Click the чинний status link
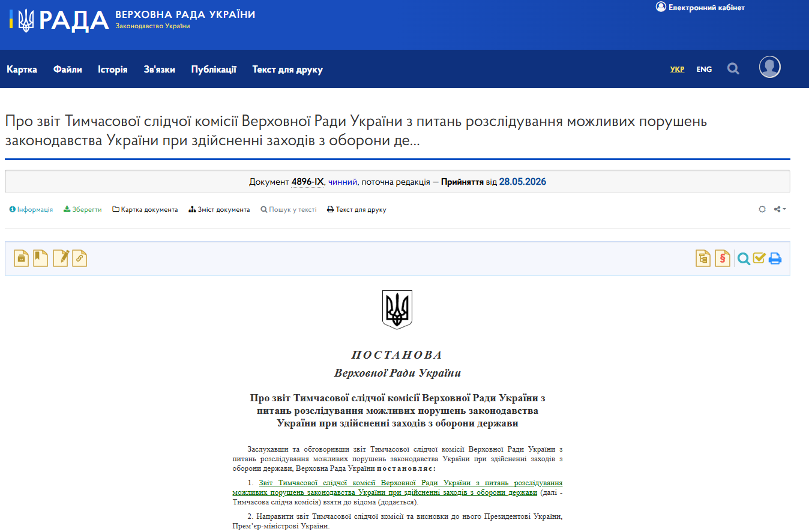Screen dimensions: 809x532 click(x=343, y=182)
